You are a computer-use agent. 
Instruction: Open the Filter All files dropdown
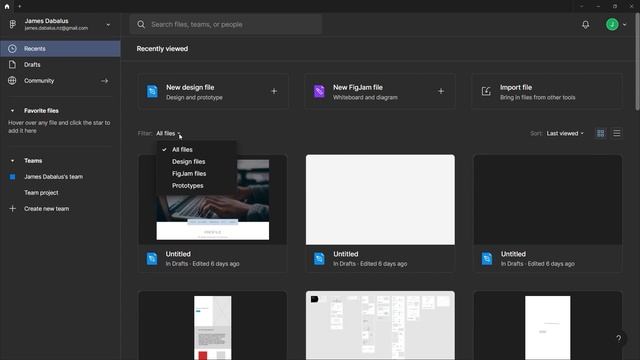[168, 133]
